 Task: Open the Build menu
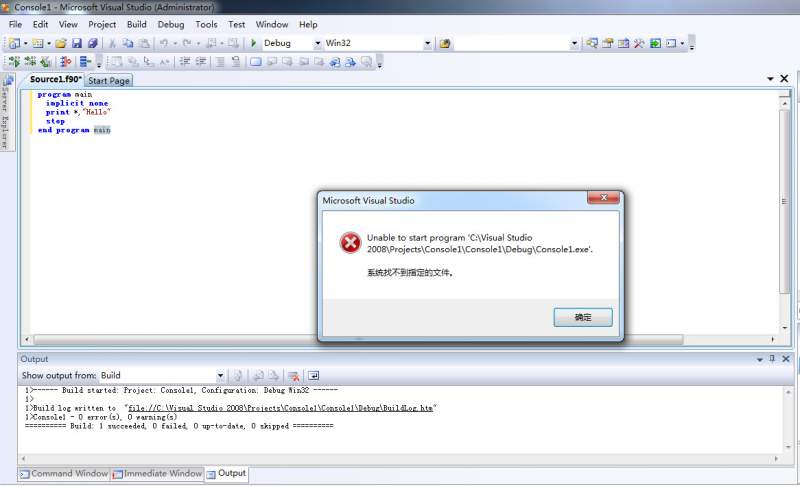coord(137,24)
